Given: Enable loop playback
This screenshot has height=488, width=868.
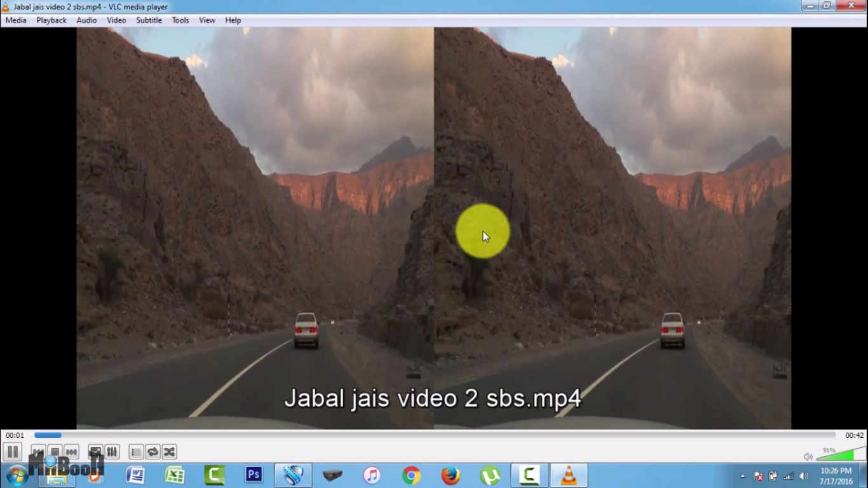Looking at the screenshot, I should (x=153, y=451).
